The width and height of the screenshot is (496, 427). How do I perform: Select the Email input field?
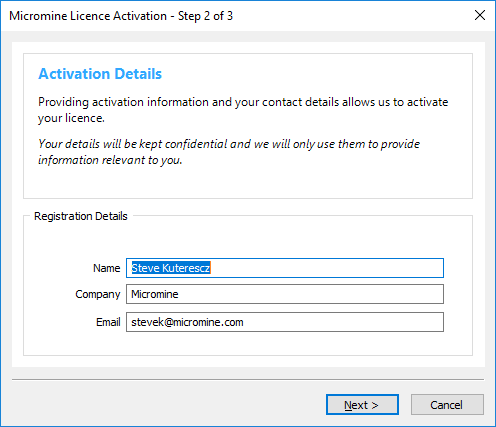285,322
